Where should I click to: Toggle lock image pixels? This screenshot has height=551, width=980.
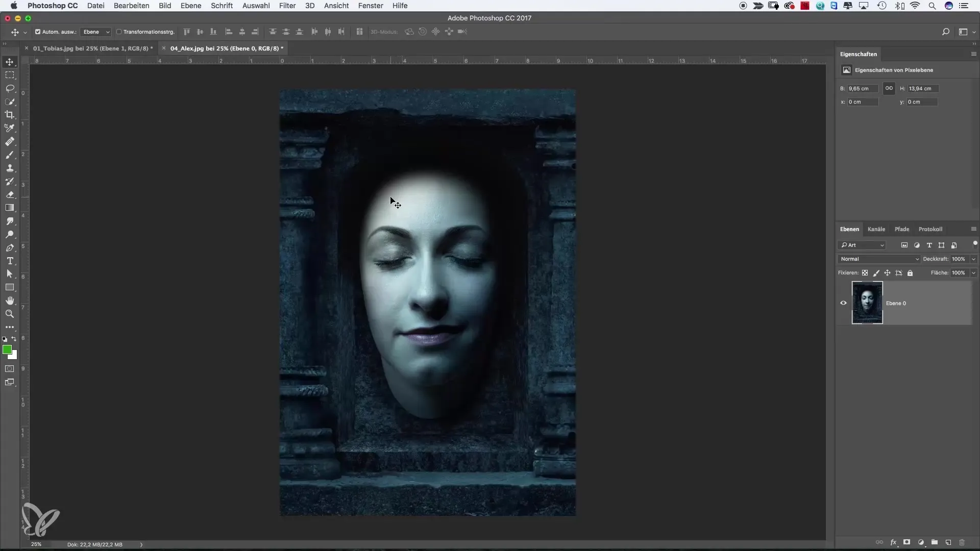[876, 273]
